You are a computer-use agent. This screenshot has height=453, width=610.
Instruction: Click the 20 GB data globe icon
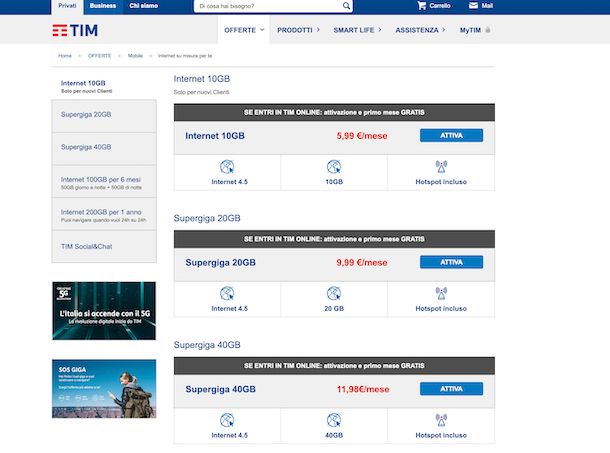pos(333,294)
